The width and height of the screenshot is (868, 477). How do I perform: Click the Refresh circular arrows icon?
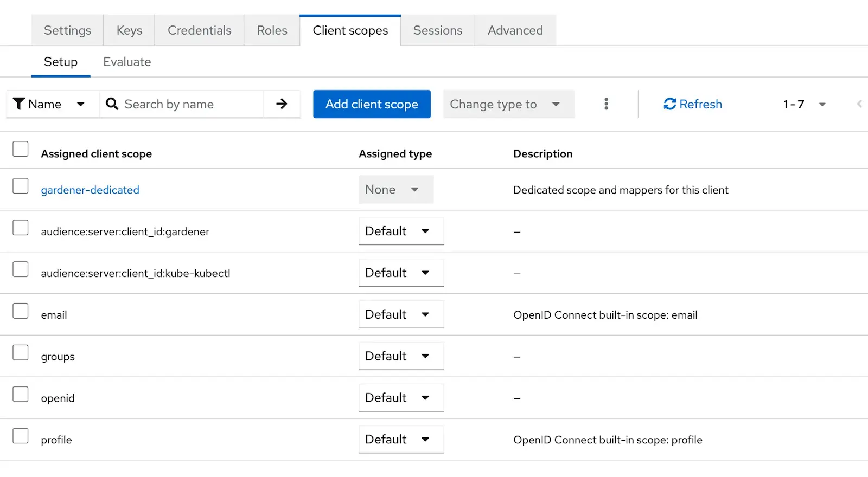pos(670,104)
